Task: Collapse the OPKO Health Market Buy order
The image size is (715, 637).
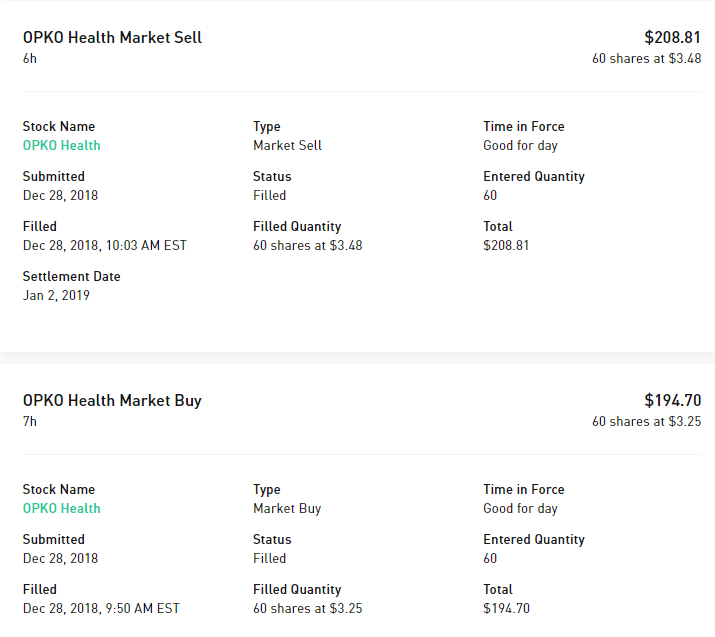Action: 112,401
